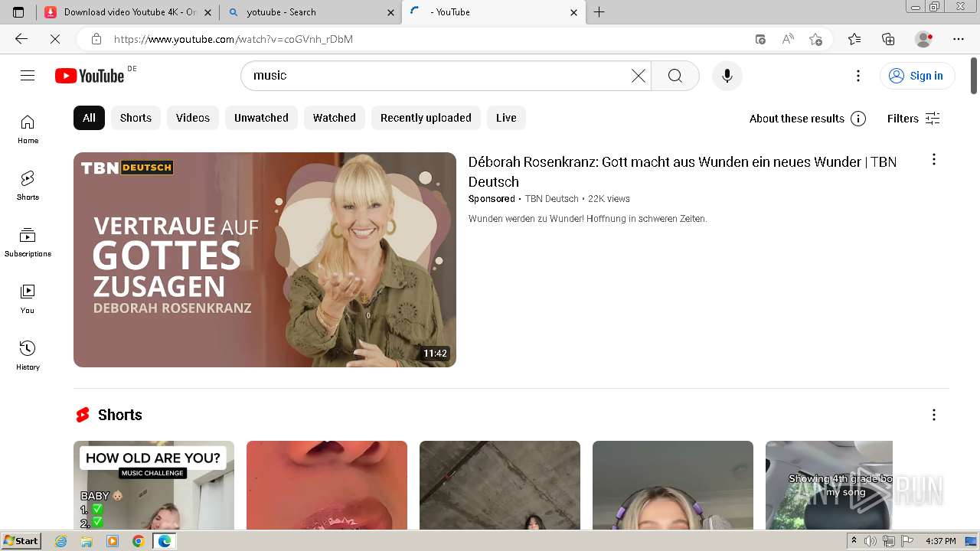Screen dimensions: 980x551
Task: Open Chrome from taskbar
Action: tap(138, 541)
